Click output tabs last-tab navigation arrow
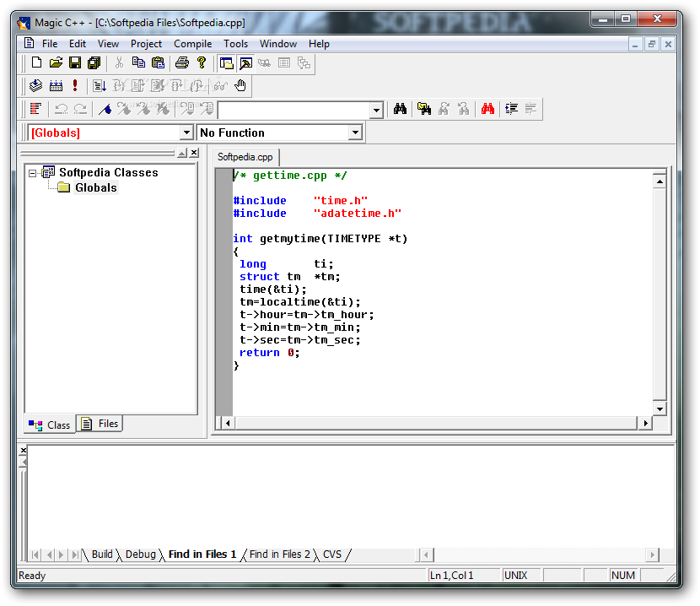This screenshot has height=606, width=700. (x=75, y=555)
